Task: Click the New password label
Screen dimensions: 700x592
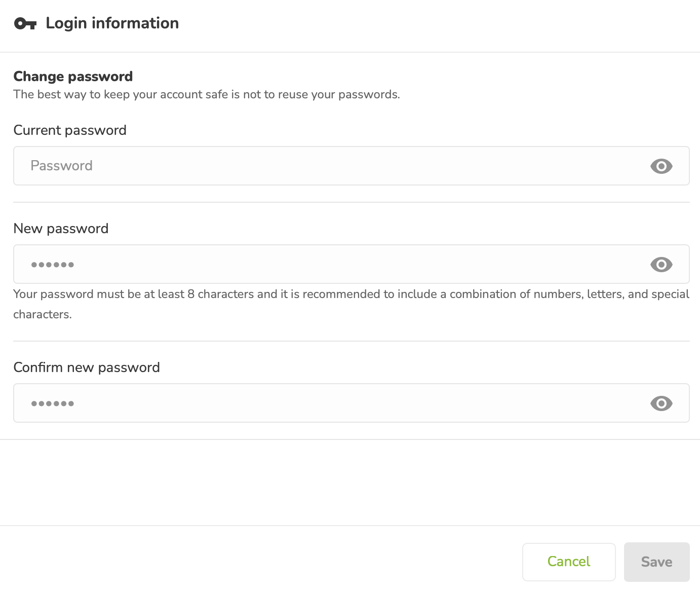Action: click(61, 229)
